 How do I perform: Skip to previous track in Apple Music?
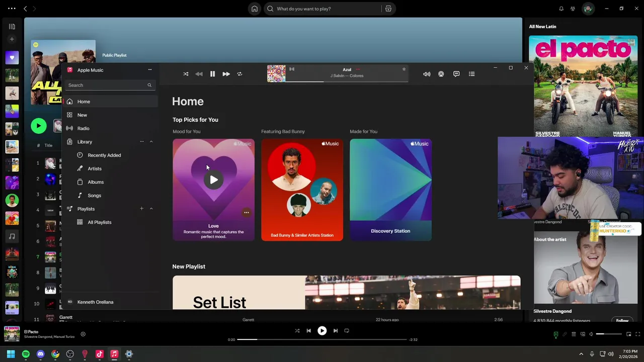coord(199,74)
